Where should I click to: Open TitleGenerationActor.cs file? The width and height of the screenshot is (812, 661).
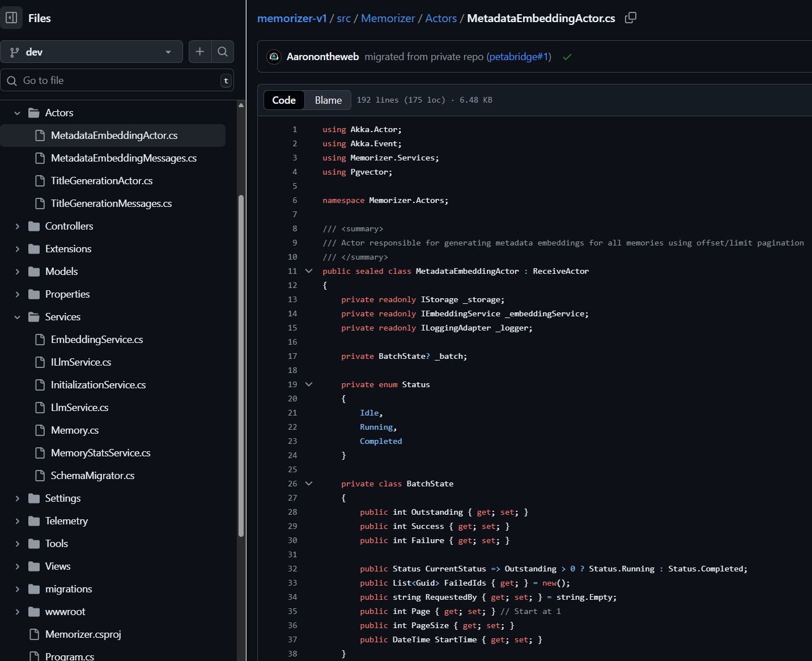(101, 181)
